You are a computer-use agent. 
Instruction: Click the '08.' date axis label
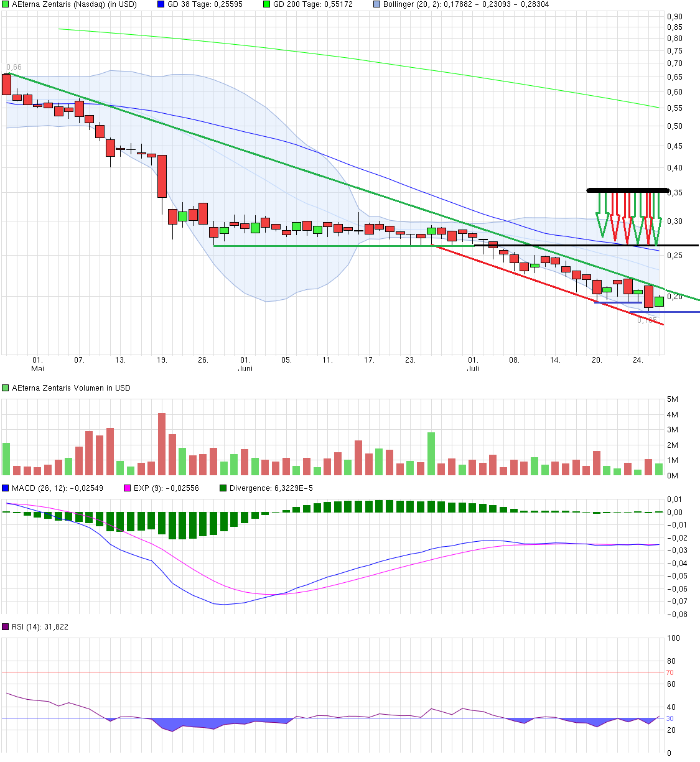(x=514, y=360)
